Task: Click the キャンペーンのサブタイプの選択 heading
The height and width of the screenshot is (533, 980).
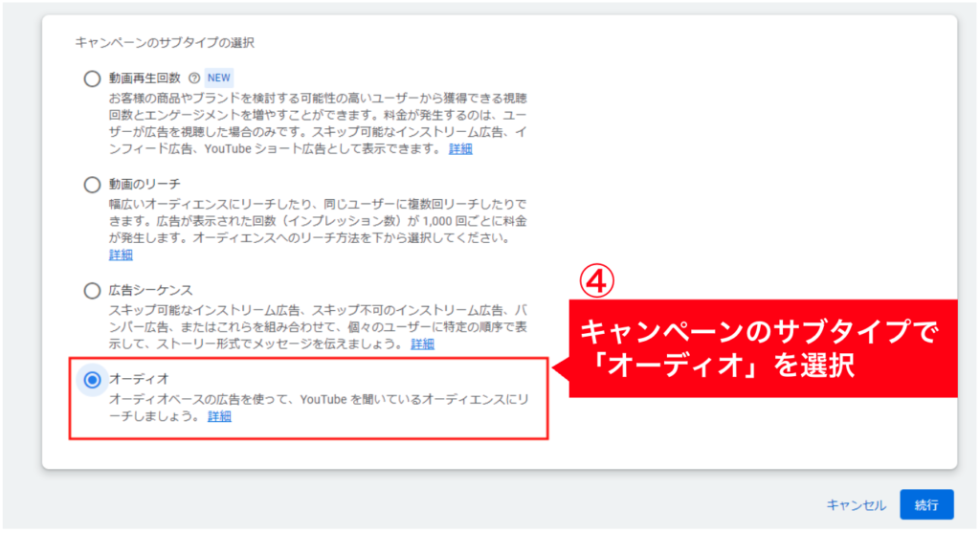Action: point(165,42)
